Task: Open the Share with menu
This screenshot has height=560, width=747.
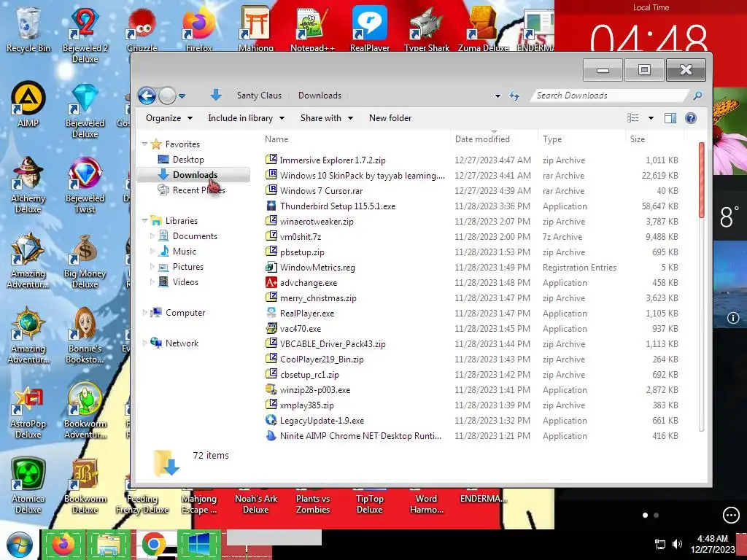Action: (x=326, y=118)
